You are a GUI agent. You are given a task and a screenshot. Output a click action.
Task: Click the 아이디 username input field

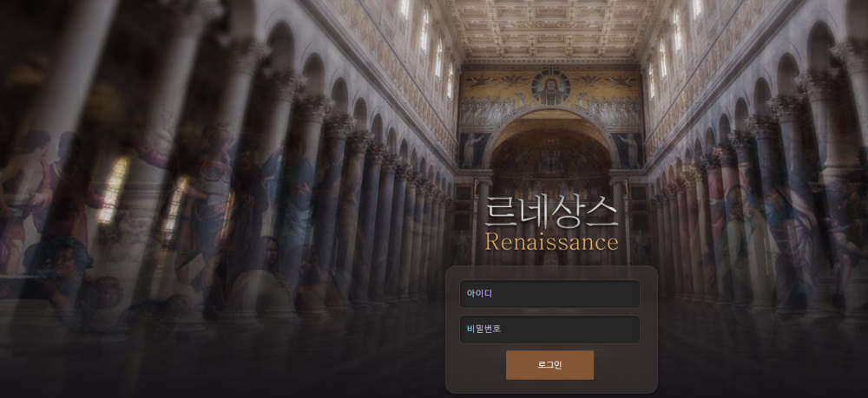[x=549, y=294]
